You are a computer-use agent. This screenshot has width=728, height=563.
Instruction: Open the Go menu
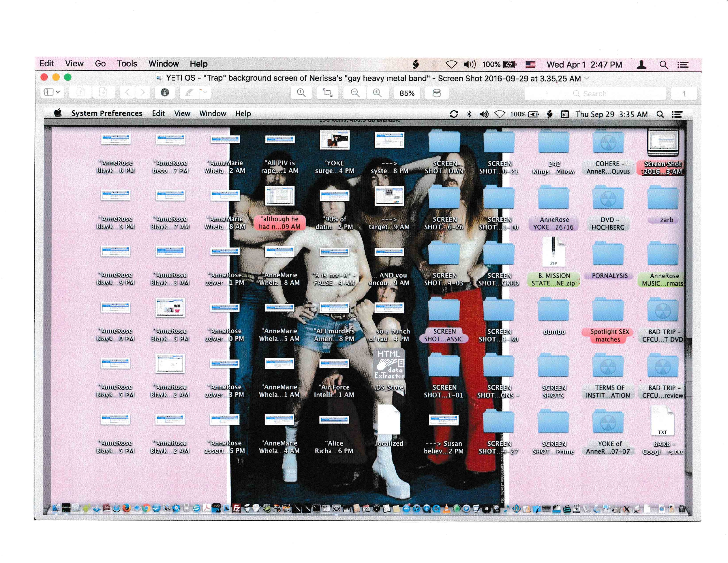[x=100, y=64]
